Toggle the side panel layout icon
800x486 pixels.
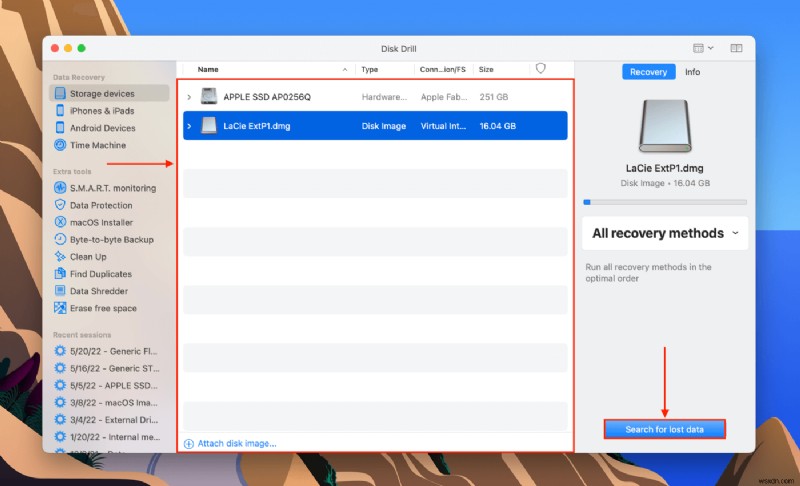(x=736, y=48)
